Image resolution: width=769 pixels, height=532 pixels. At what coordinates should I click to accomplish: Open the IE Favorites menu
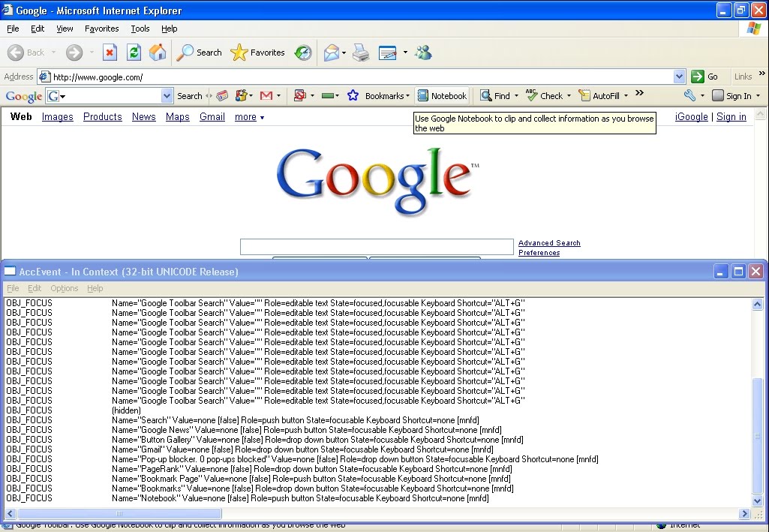click(x=101, y=29)
